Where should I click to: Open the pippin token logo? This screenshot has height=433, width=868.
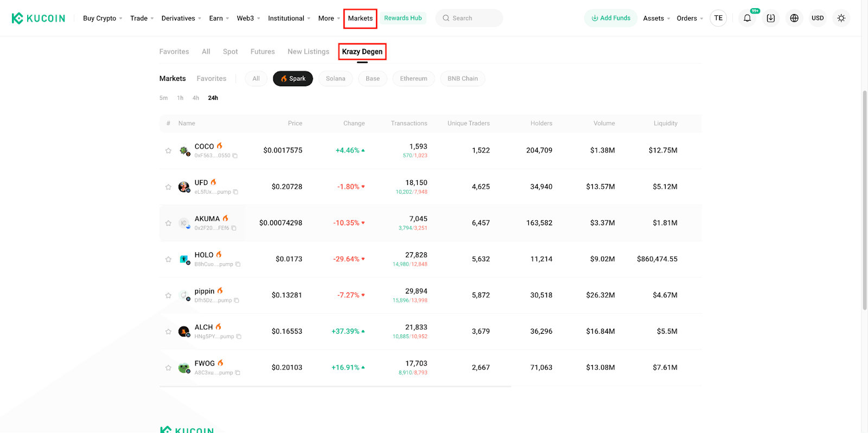pos(184,296)
